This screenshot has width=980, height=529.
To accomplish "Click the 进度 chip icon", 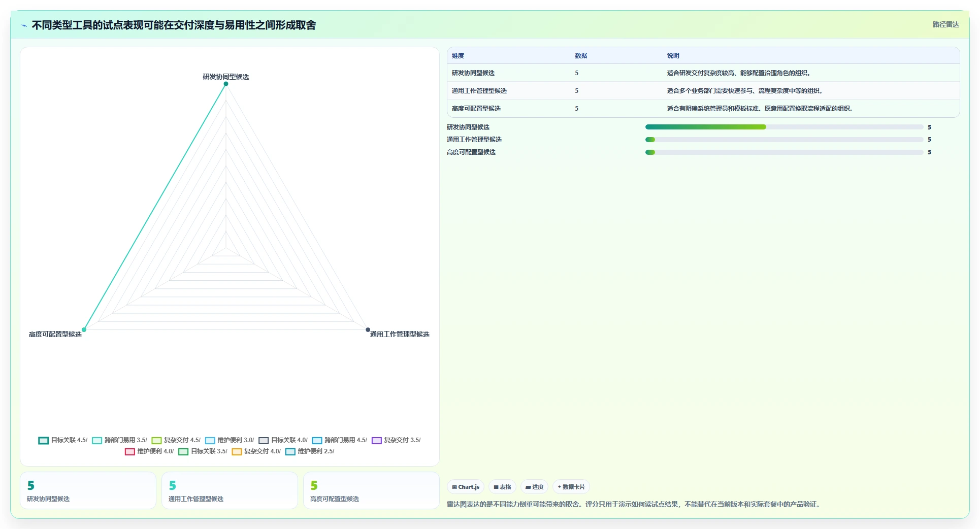I will tap(528, 487).
